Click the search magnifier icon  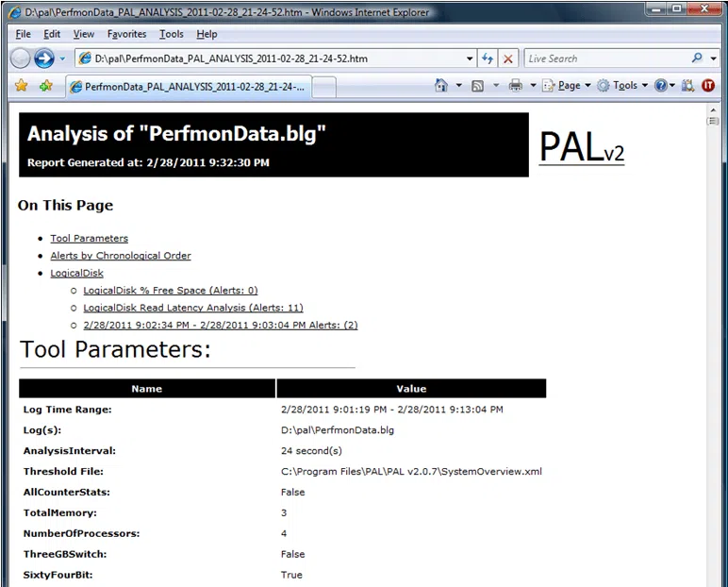(x=697, y=59)
